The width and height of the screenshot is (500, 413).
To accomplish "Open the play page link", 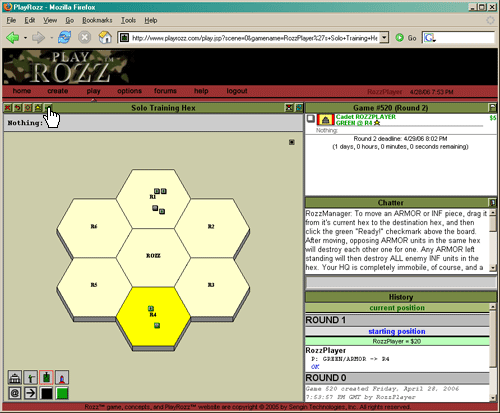I will click(x=93, y=91).
